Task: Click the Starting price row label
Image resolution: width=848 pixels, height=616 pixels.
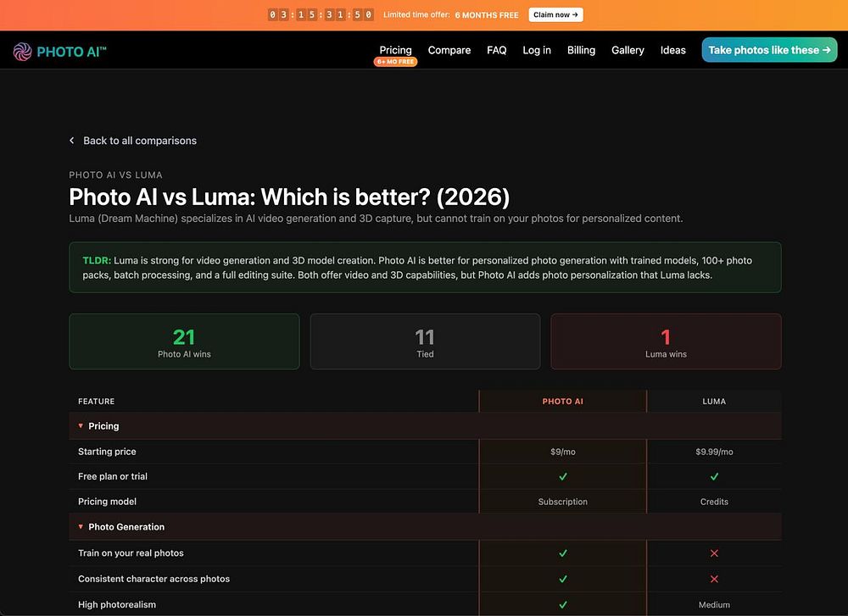Action: 107,451
